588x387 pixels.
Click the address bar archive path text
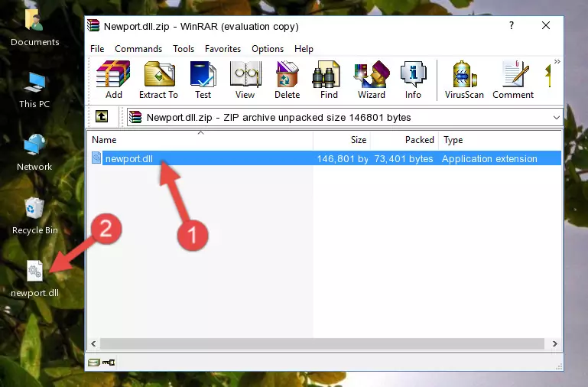pos(278,117)
